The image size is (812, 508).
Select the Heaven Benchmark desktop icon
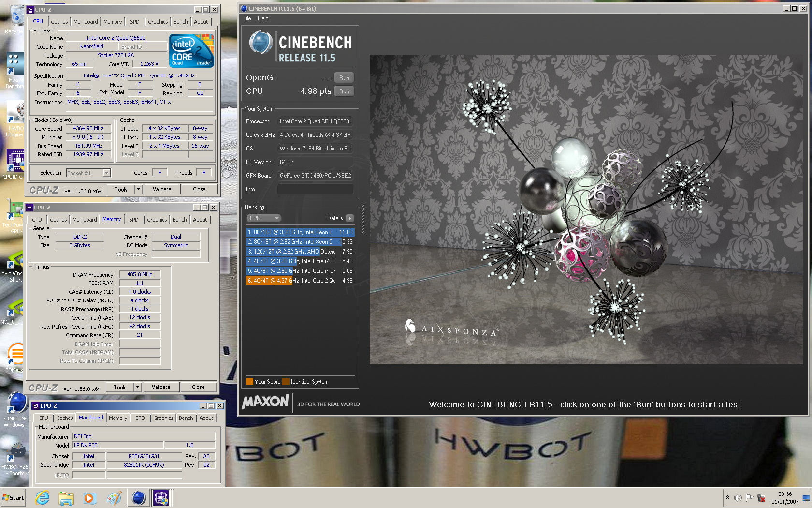click(14, 71)
